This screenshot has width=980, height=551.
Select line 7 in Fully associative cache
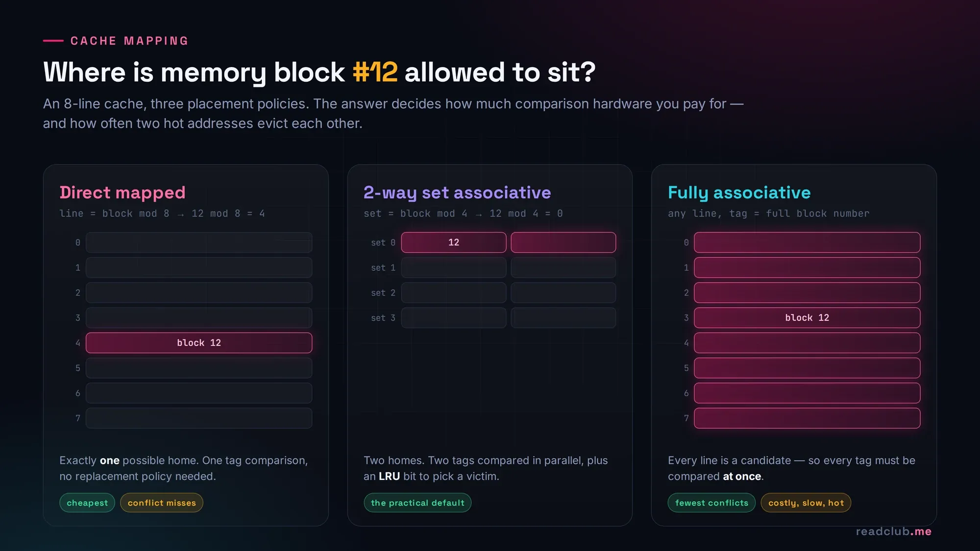click(807, 418)
